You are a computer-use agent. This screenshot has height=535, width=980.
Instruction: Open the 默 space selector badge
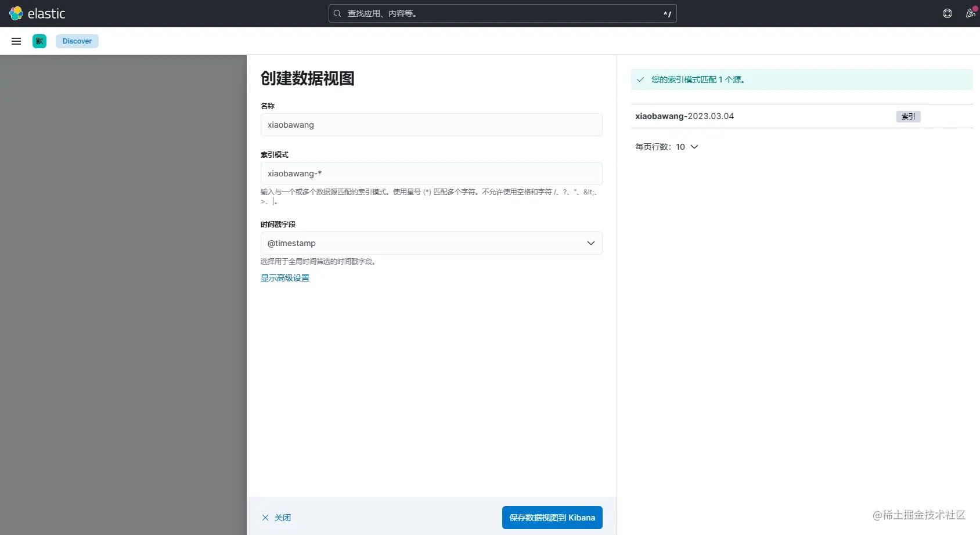pyautogui.click(x=39, y=41)
